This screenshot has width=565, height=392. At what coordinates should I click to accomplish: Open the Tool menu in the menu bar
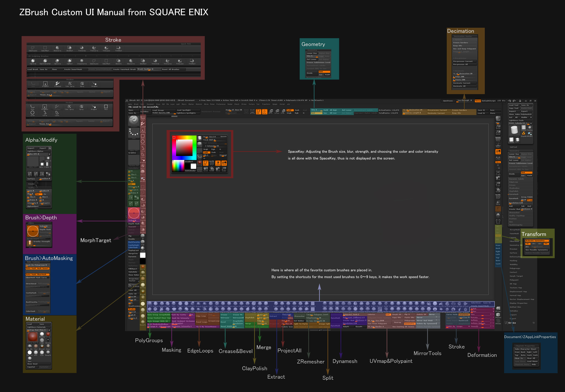[258, 104]
